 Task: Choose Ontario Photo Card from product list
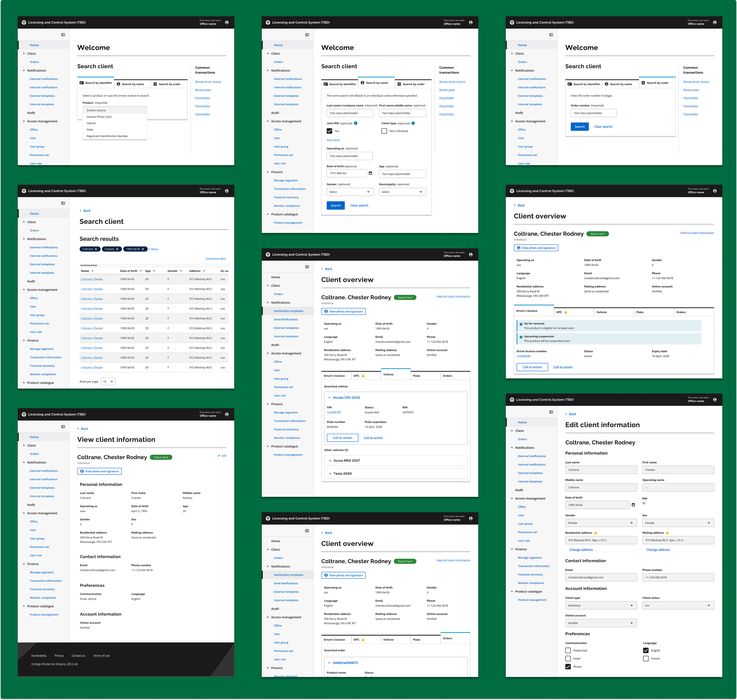point(99,117)
